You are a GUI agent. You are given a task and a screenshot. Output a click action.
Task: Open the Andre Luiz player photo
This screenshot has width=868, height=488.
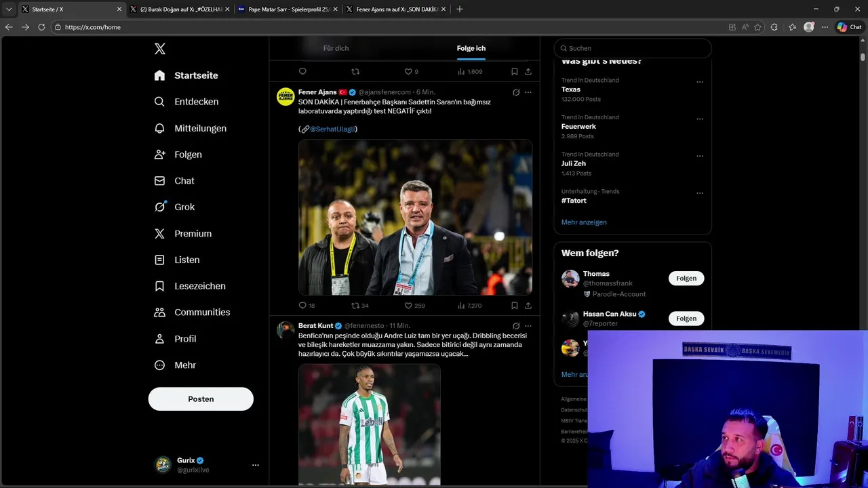370,425
